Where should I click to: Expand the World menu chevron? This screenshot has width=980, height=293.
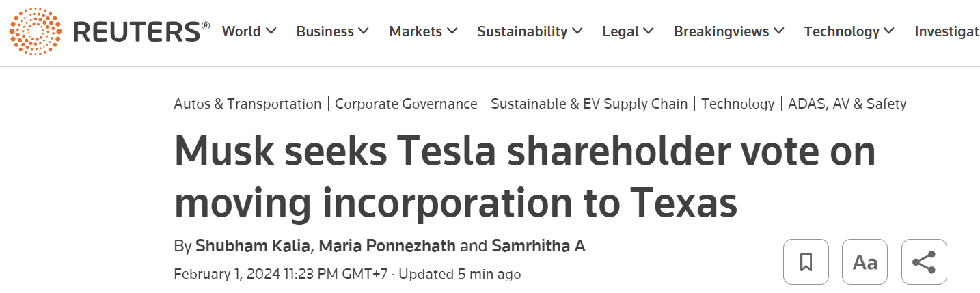click(271, 31)
